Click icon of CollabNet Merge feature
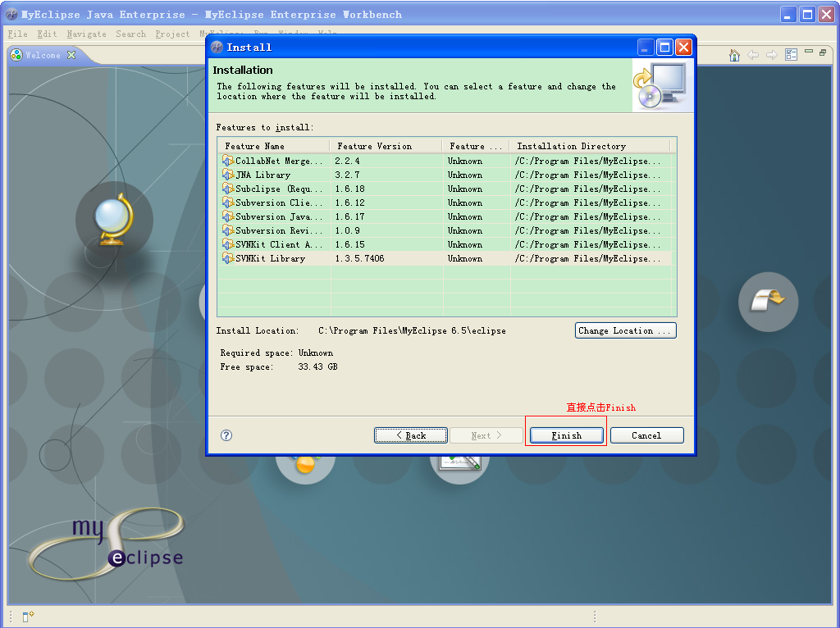 coord(228,161)
